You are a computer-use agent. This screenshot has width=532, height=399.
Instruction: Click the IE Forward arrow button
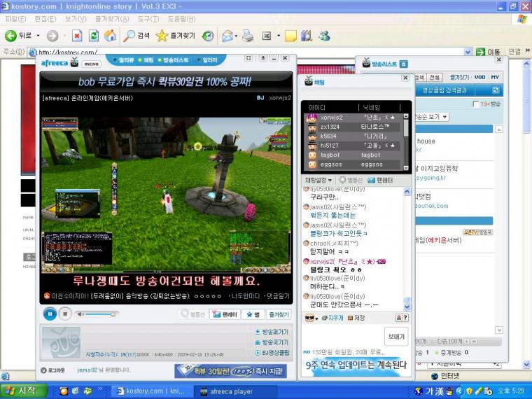tap(52, 36)
